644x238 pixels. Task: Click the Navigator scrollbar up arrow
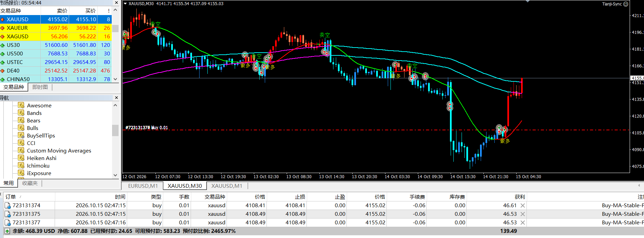pos(115,105)
